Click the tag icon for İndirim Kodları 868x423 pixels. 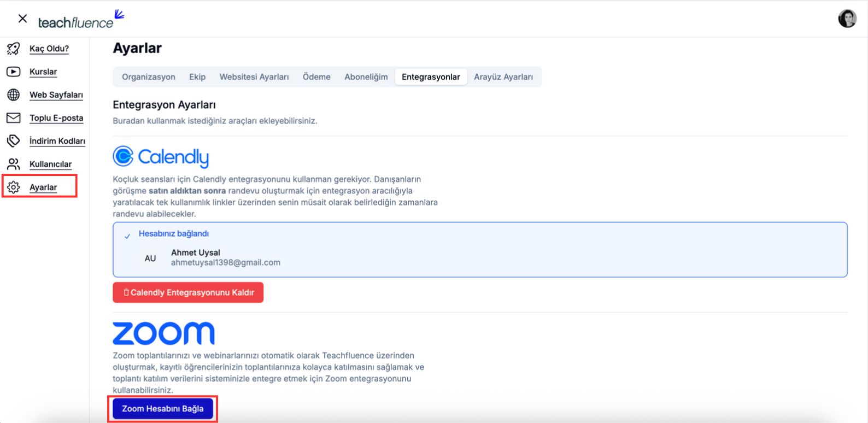pyautogui.click(x=14, y=141)
